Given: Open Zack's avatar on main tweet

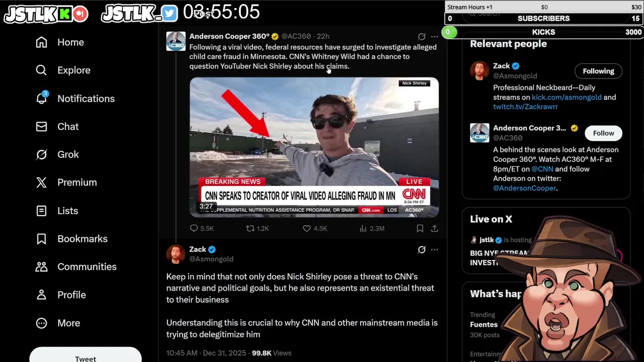Looking at the screenshot, I should click(176, 254).
